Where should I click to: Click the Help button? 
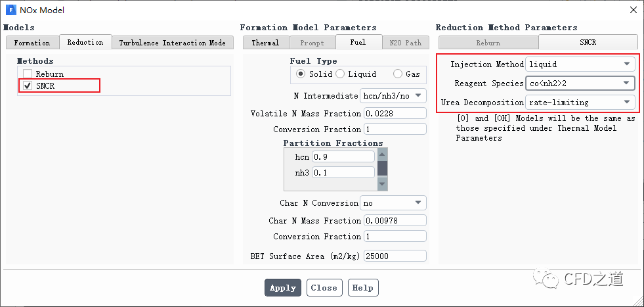362,288
